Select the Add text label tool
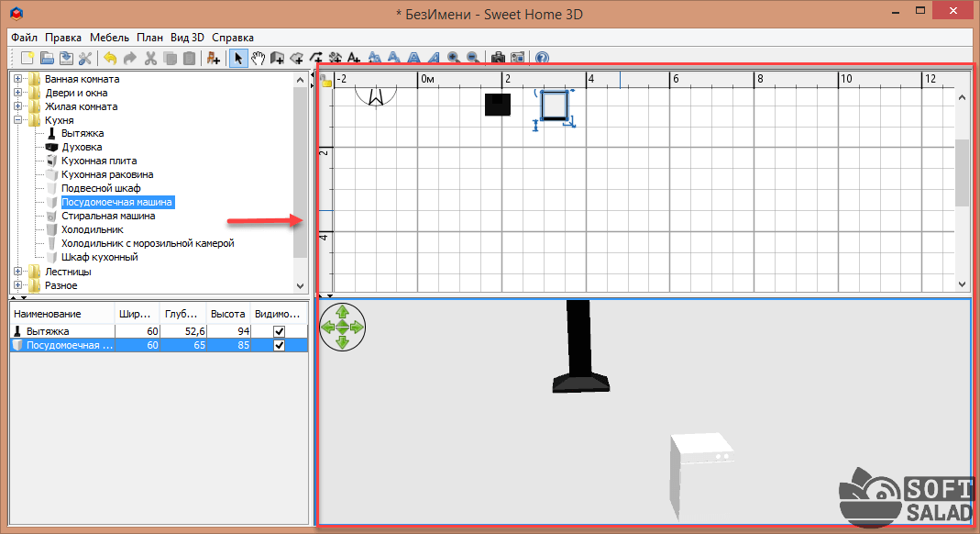The width and height of the screenshot is (980, 534). pyautogui.click(x=354, y=58)
